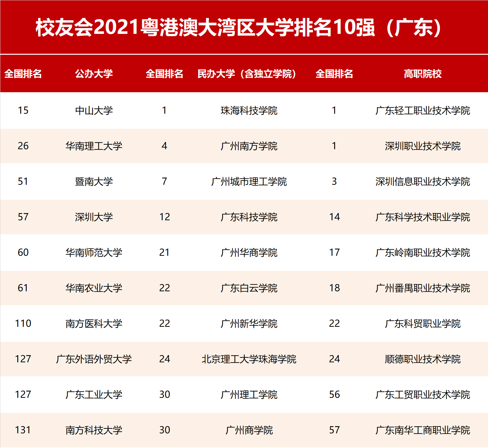The width and height of the screenshot is (488, 448).
Task: Choose 广东工贸职业技术学院 cell
Action: coord(422,395)
